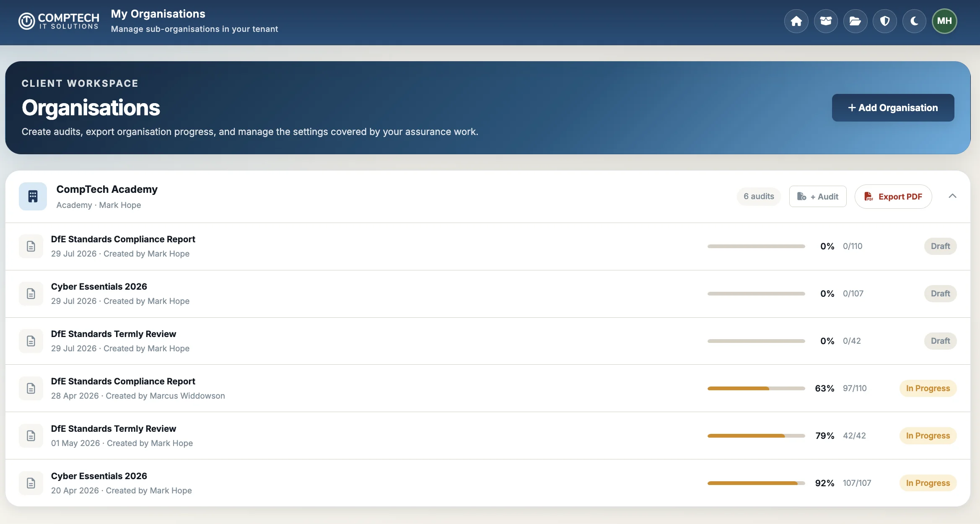
Task: Click document icon of Draft DfE Termly Review
Action: coord(31,341)
